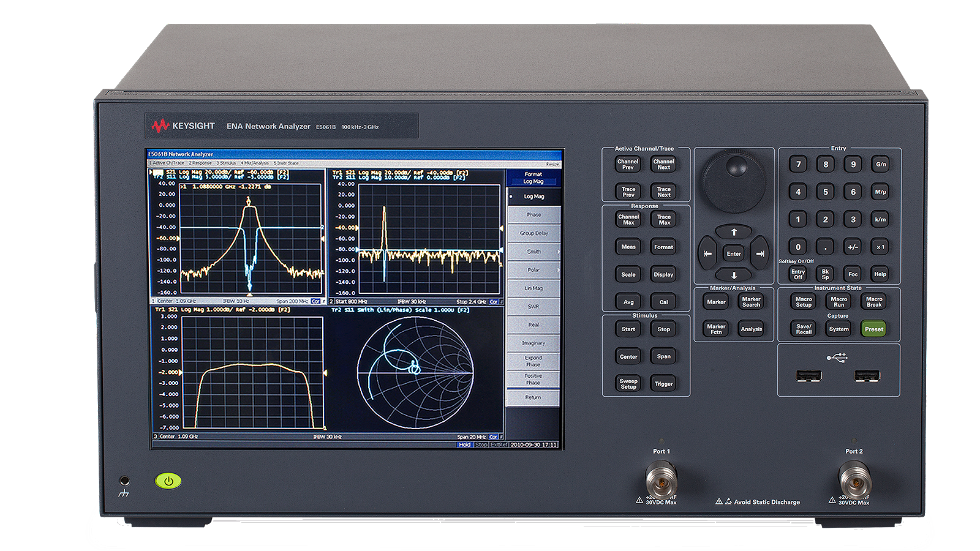Image resolution: width=980 pixels, height=551 pixels.
Task: Click the Smith chart trace window
Action: (416, 373)
